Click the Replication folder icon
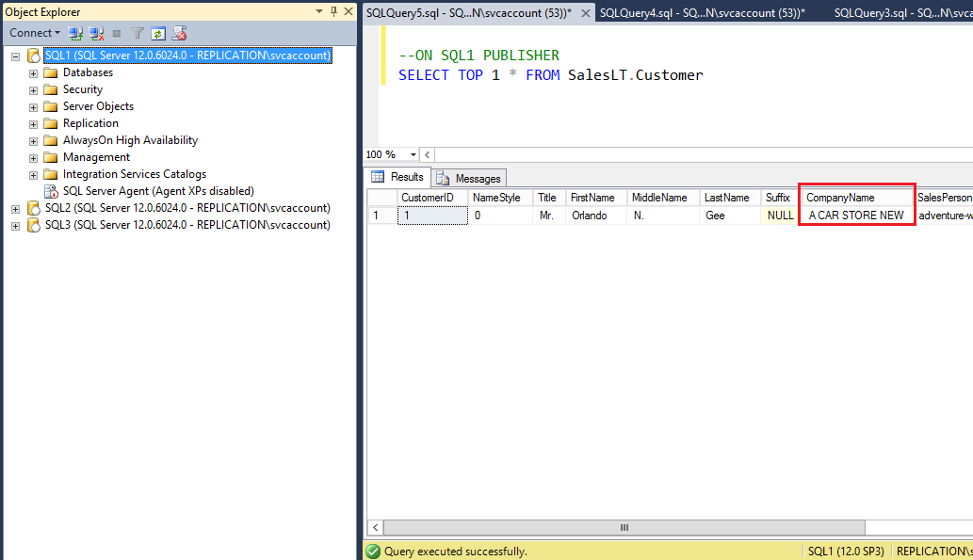This screenshot has height=560, width=973. pos(51,123)
